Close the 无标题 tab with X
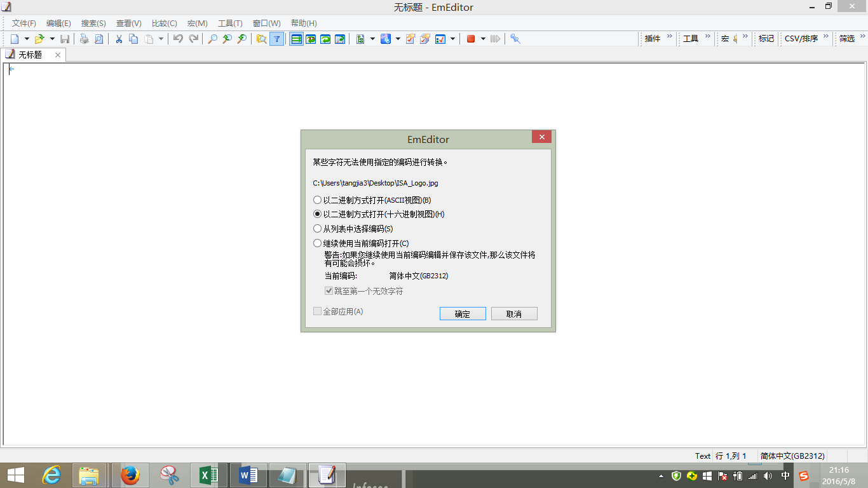 click(57, 55)
